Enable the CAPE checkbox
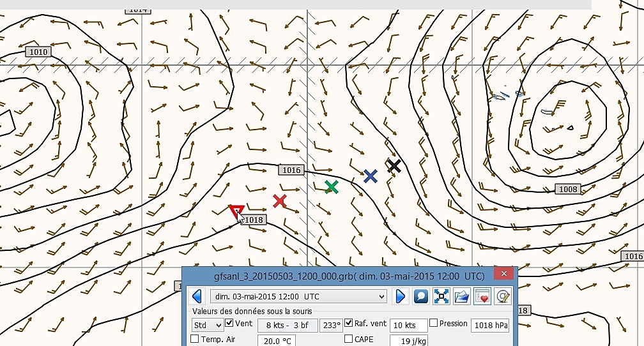The height and width of the screenshot is (346, 644). point(348,339)
